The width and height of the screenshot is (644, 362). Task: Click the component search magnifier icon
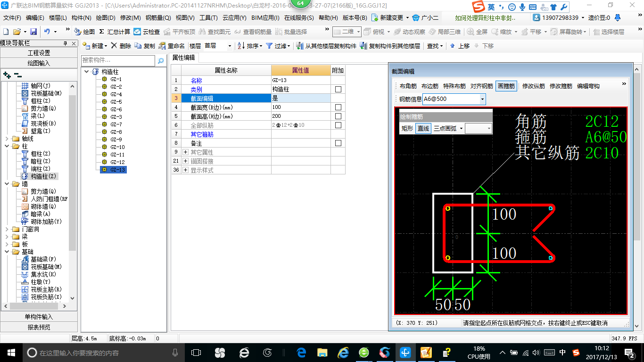pyautogui.click(x=161, y=60)
